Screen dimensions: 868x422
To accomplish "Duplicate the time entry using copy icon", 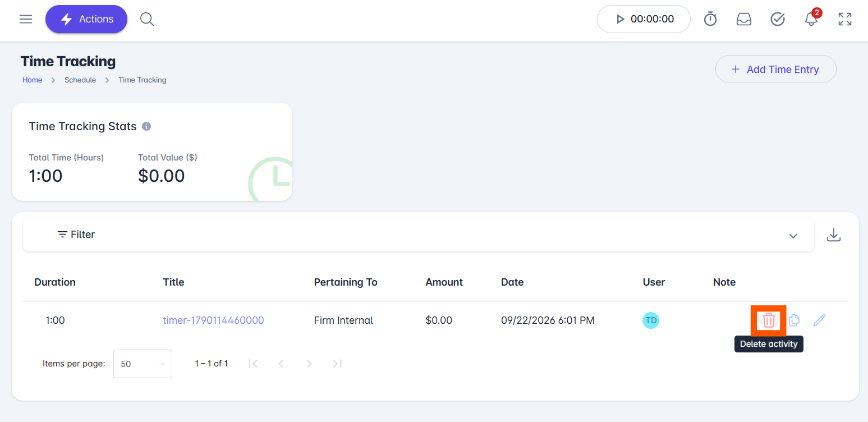I will coord(794,320).
